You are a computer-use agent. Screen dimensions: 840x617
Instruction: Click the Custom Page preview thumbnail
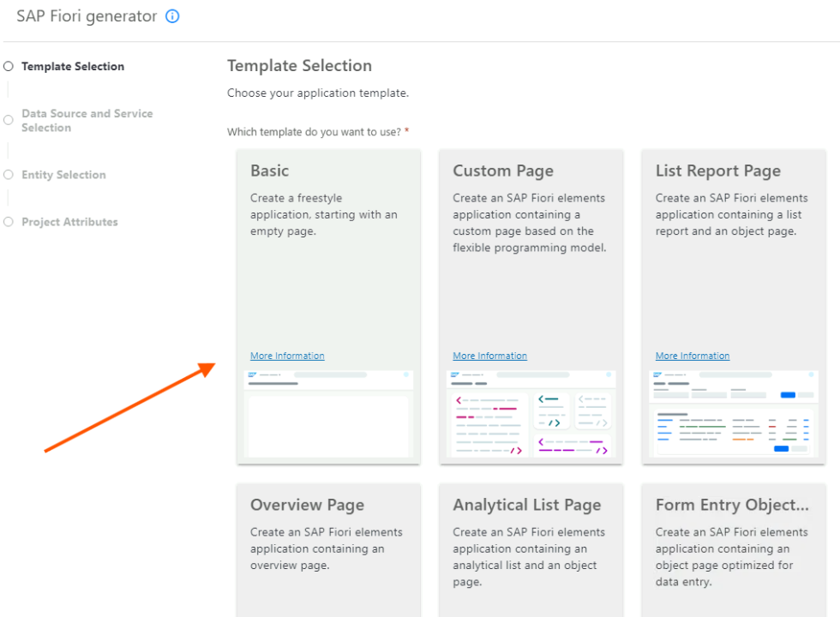coord(531,413)
